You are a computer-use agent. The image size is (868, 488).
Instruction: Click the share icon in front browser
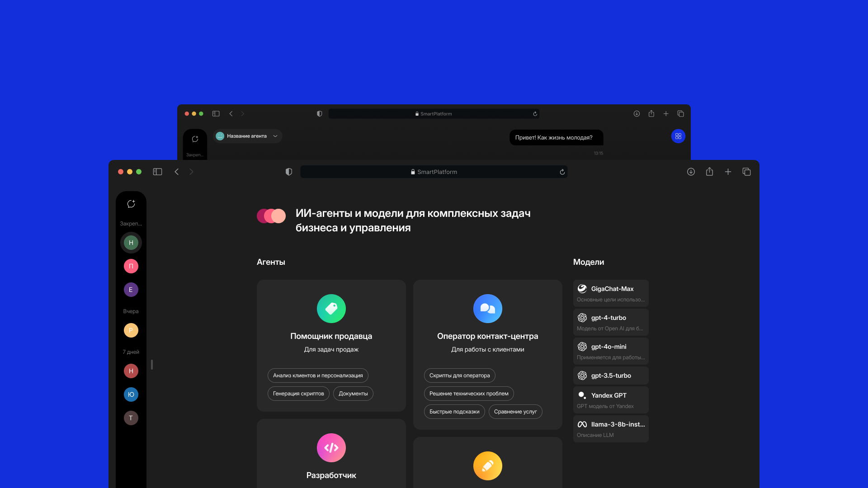[x=709, y=172]
